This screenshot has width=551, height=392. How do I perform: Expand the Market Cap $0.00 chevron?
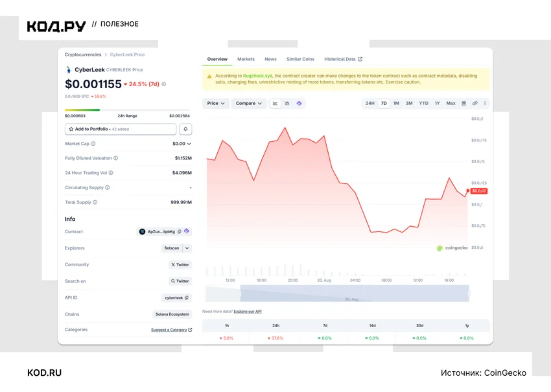189,144
